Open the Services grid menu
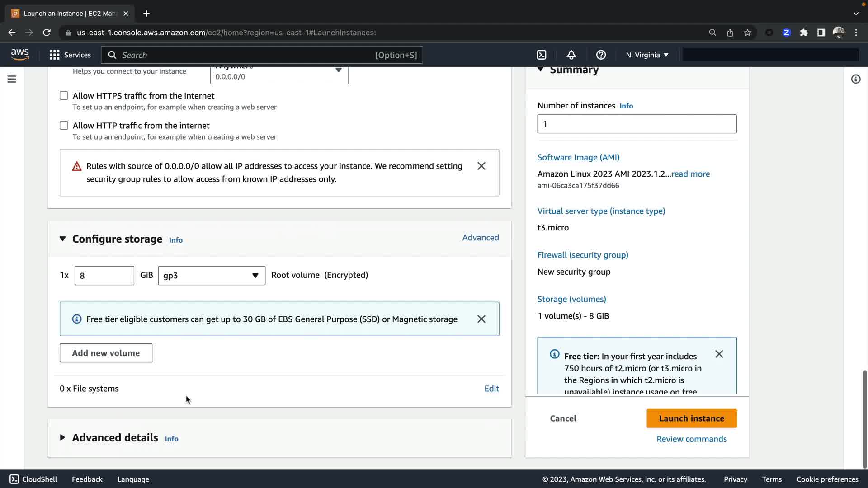This screenshot has width=868, height=488. click(x=70, y=55)
